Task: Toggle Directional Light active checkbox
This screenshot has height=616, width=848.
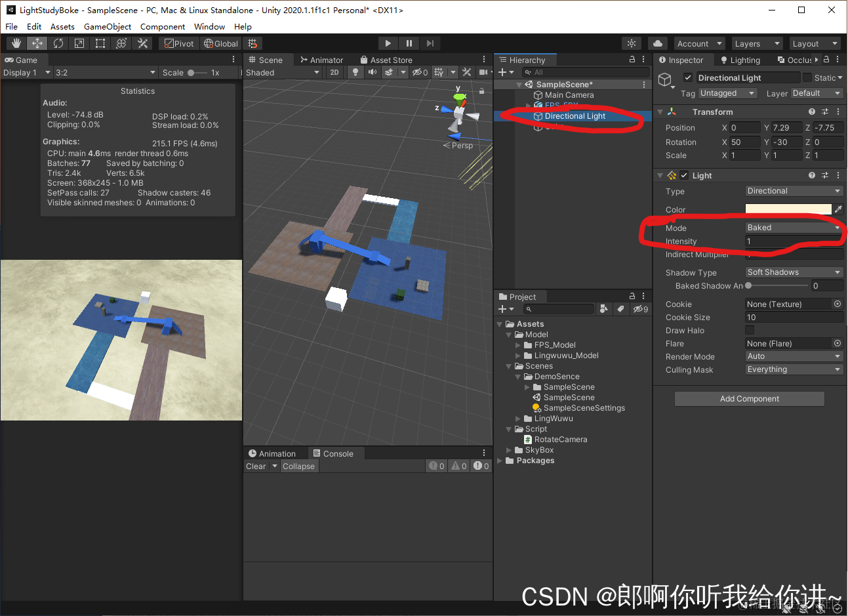Action: coord(688,77)
